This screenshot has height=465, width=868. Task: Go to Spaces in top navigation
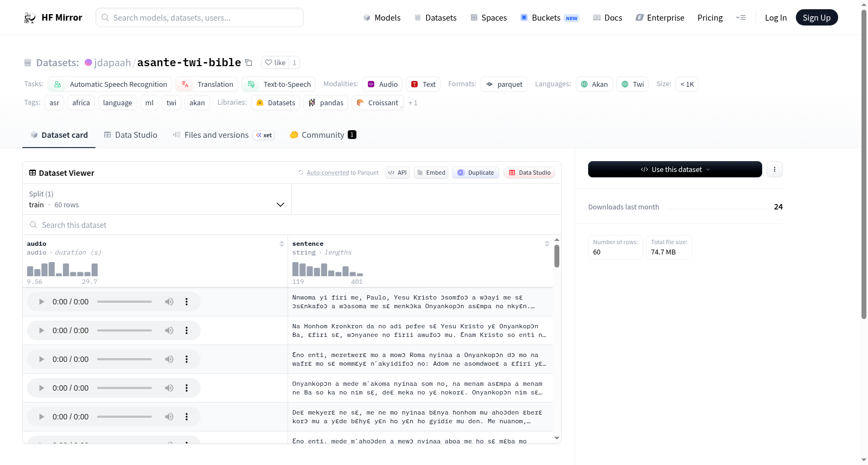click(x=488, y=17)
